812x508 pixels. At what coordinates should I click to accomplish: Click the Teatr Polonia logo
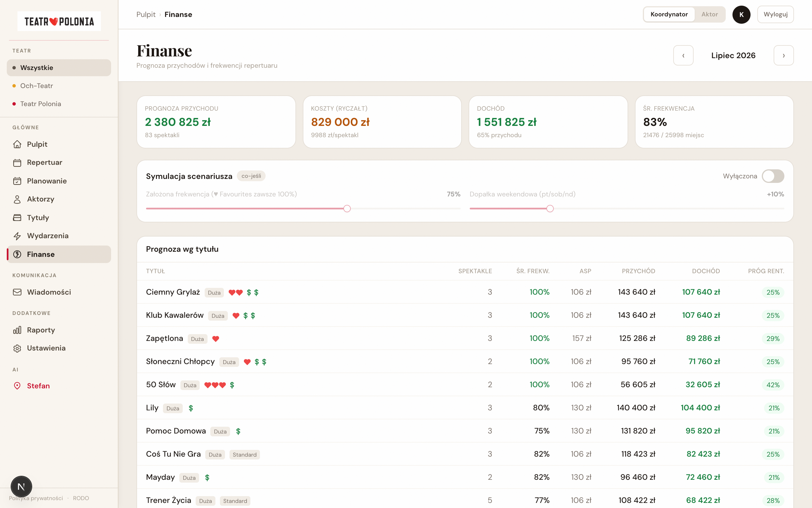click(x=59, y=21)
